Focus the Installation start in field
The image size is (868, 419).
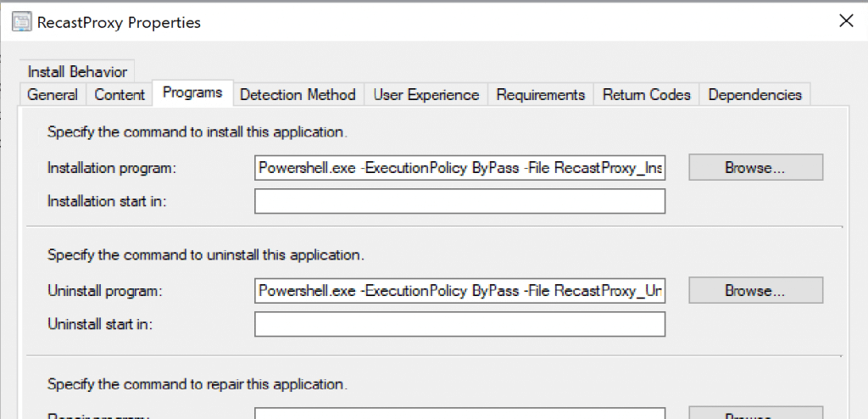point(459,201)
